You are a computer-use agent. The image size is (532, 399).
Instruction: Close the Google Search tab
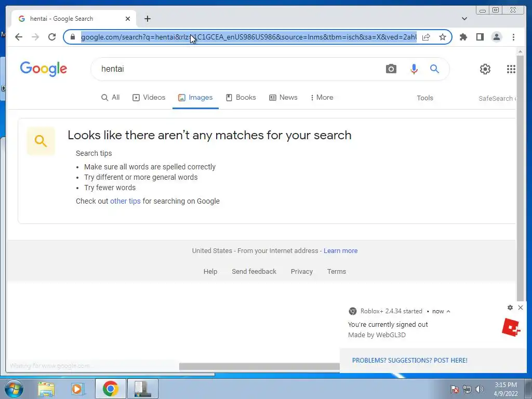click(x=128, y=19)
